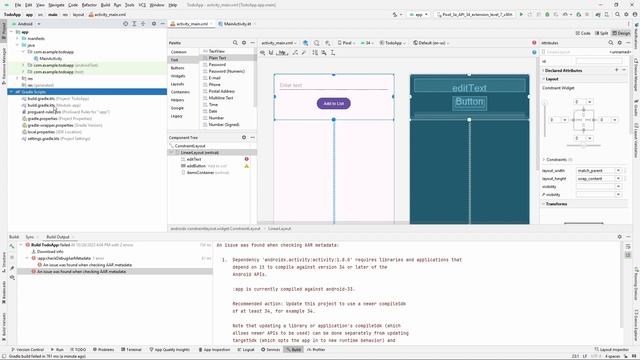640x360 pixels.
Task: Select itemsContainer in Component Tree
Action: [x=205, y=173]
